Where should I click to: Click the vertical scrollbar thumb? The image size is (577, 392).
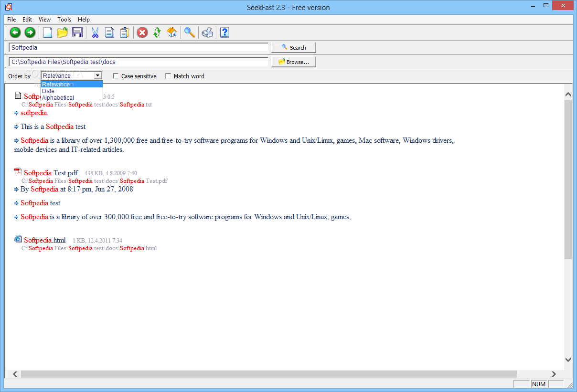tap(568, 180)
